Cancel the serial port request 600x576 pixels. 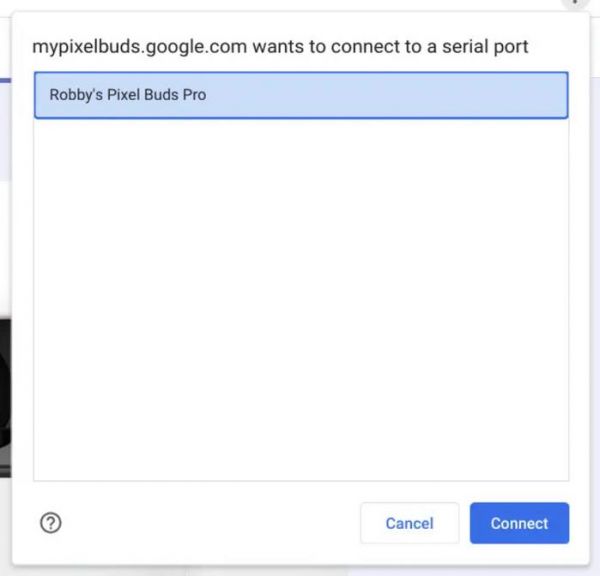(409, 523)
